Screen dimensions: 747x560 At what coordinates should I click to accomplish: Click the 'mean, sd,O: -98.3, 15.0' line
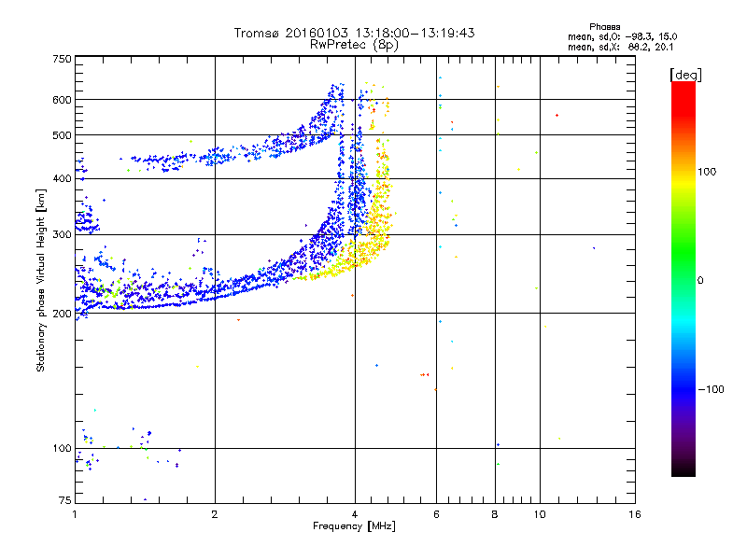622,36
